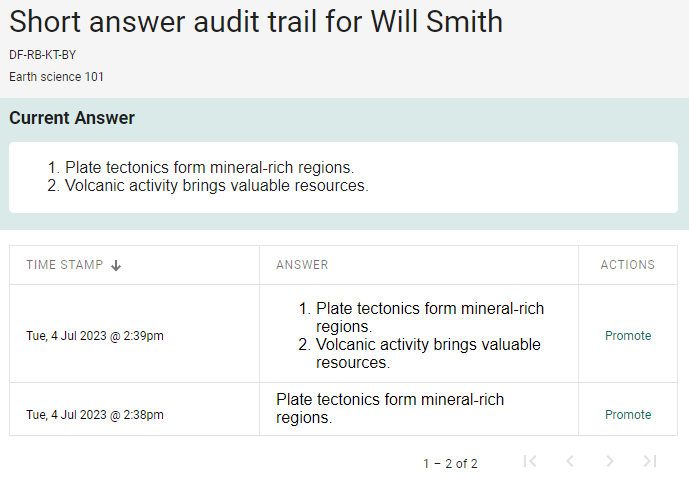Select the Tue, 4 Jul 2:39pm timestamp cell
The width and height of the screenshot is (689, 482).
click(x=95, y=336)
